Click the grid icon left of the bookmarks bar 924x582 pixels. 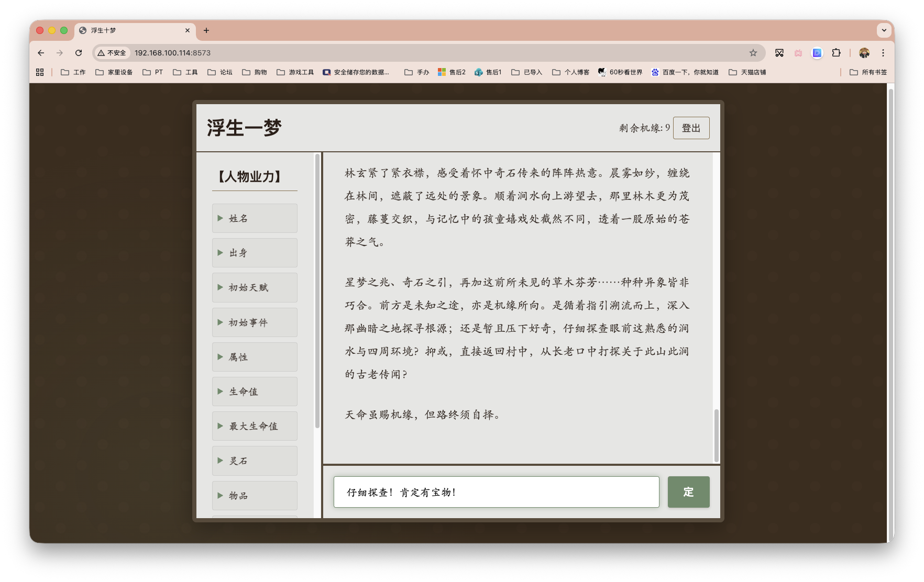(40, 72)
